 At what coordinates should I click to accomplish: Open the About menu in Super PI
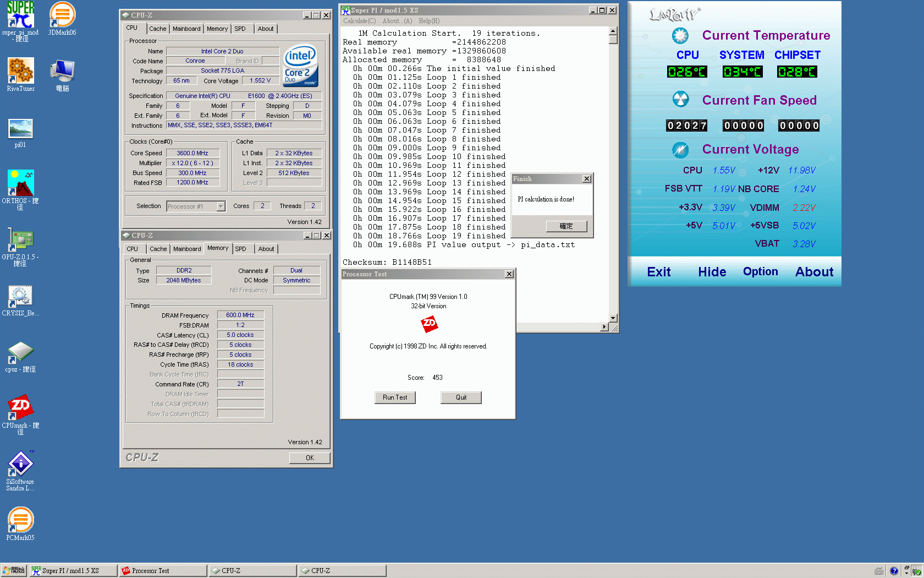[397, 21]
